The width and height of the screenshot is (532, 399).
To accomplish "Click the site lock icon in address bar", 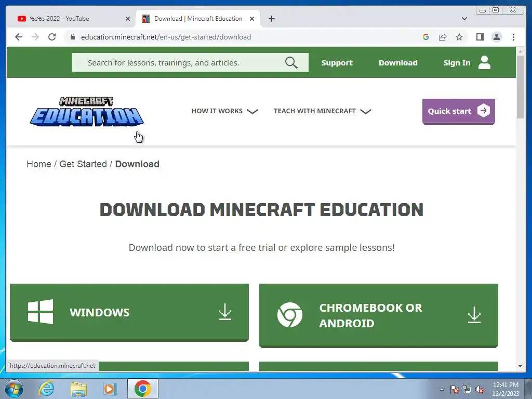I will coord(72,37).
